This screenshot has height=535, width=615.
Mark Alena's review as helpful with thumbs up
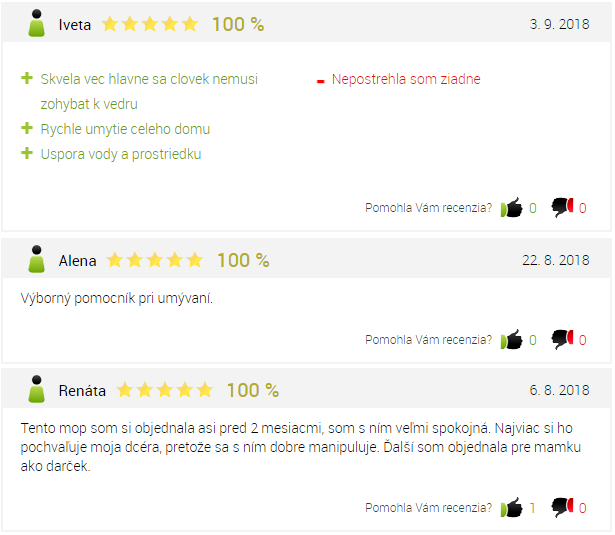[511, 339]
